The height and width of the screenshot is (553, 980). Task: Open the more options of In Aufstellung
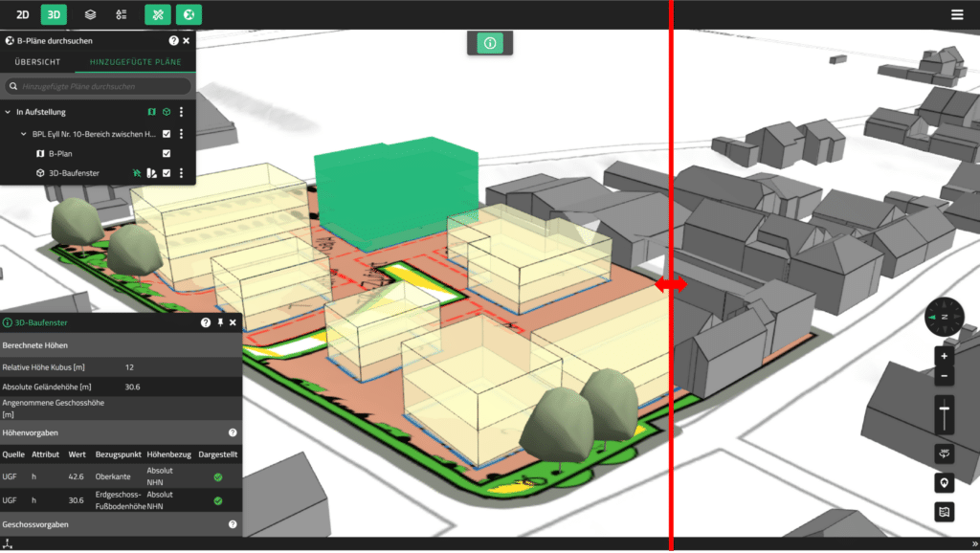pos(181,112)
